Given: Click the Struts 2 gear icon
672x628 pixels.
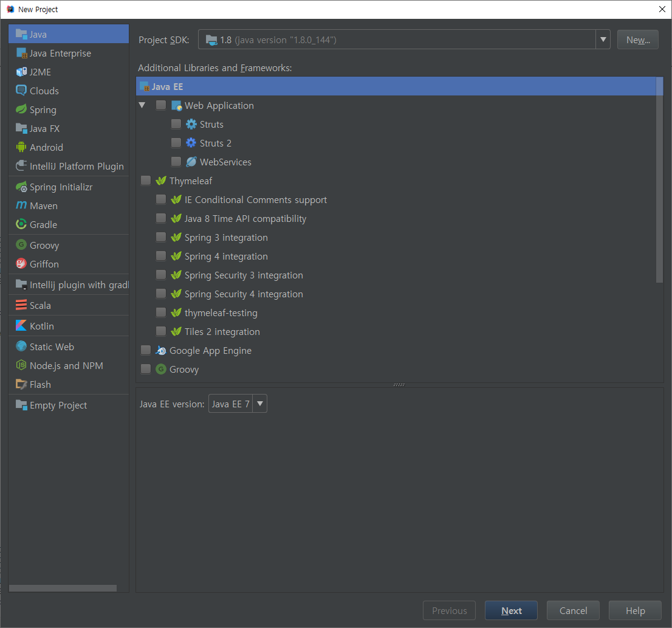Looking at the screenshot, I should point(191,143).
